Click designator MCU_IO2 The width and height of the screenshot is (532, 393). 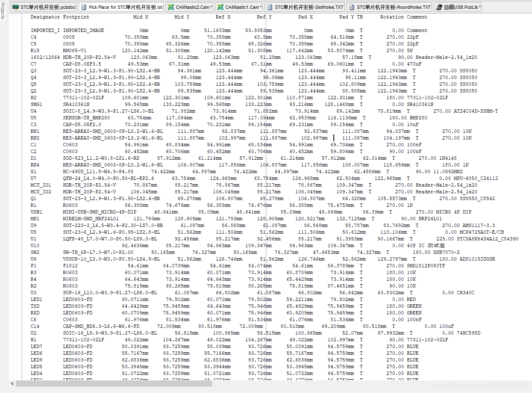pyautogui.click(x=41, y=192)
